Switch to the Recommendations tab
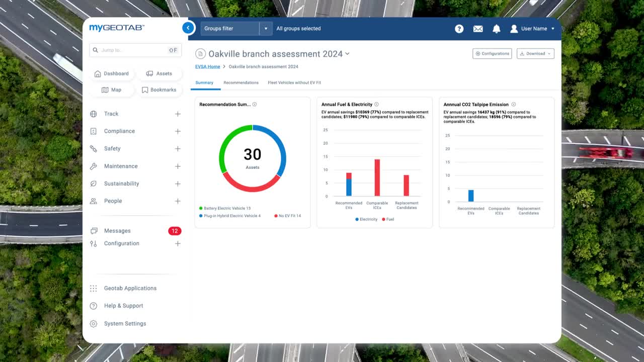This screenshot has height=362, width=644. coord(241,82)
